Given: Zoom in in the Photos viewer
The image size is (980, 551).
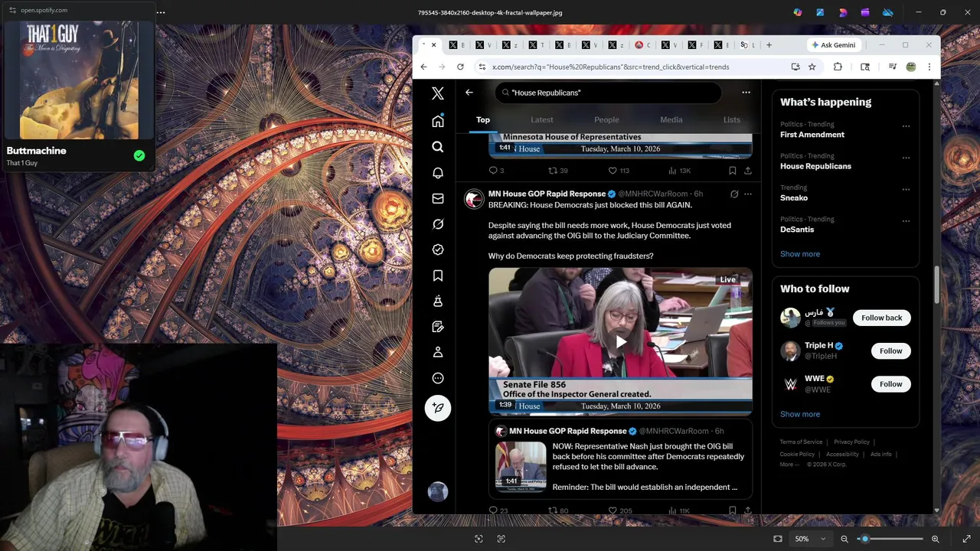Looking at the screenshot, I should coord(935,539).
